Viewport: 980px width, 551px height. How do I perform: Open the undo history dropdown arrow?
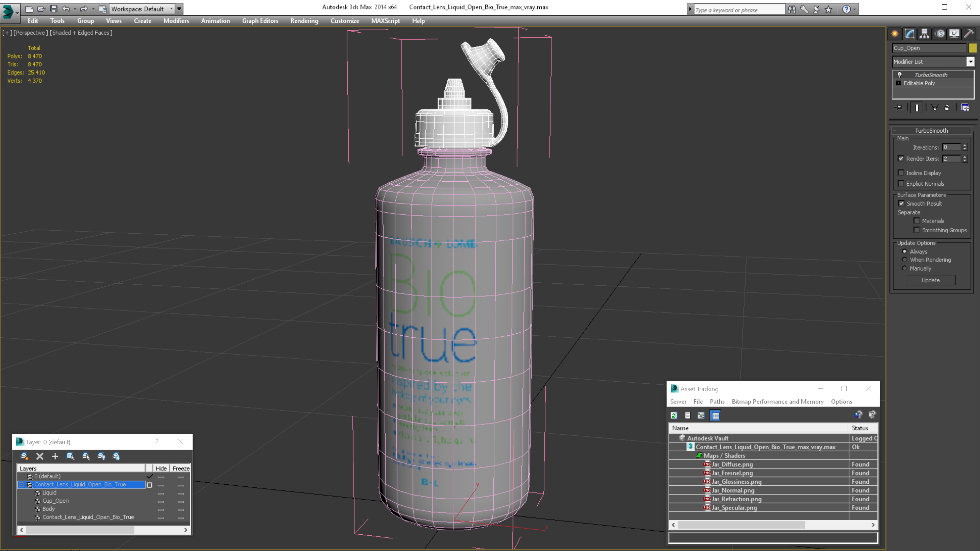pos(75,9)
